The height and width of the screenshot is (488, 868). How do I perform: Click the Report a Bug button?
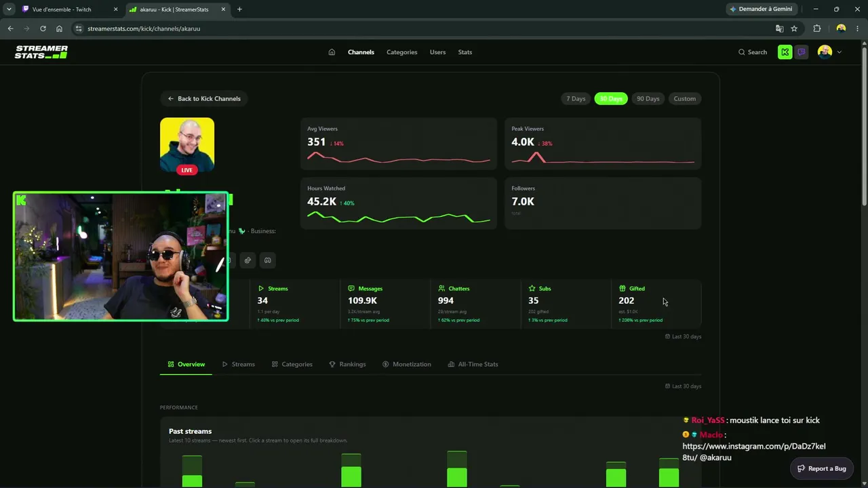(x=822, y=468)
